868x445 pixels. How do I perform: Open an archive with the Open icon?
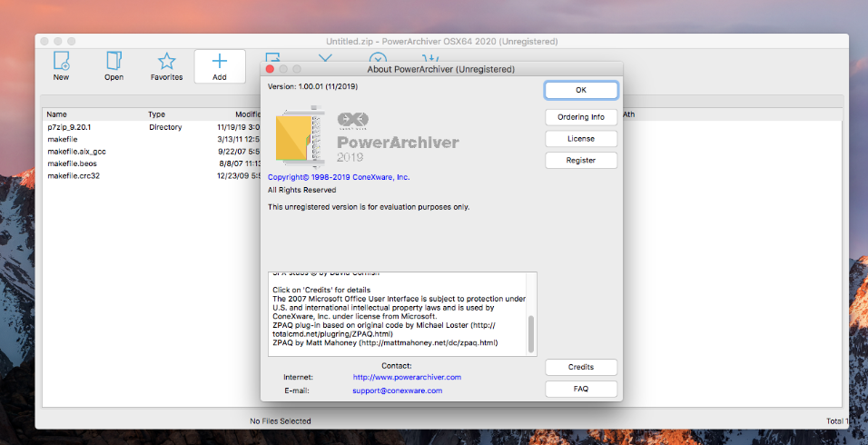click(x=113, y=62)
